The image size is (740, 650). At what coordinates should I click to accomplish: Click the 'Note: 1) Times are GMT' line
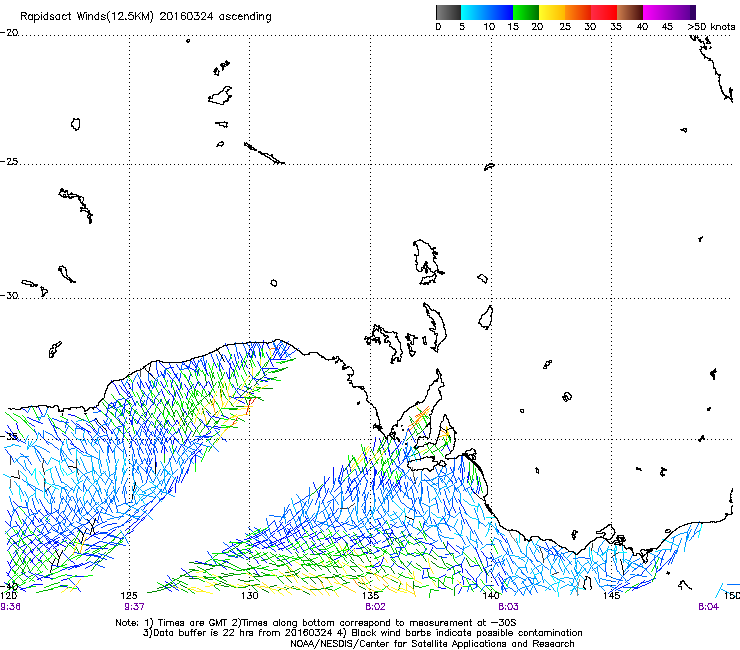coord(316,623)
